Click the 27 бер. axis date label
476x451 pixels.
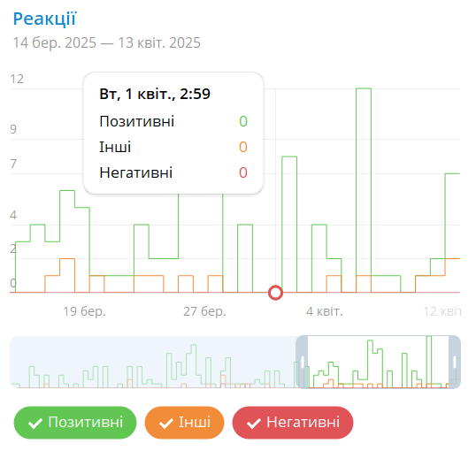click(x=204, y=311)
